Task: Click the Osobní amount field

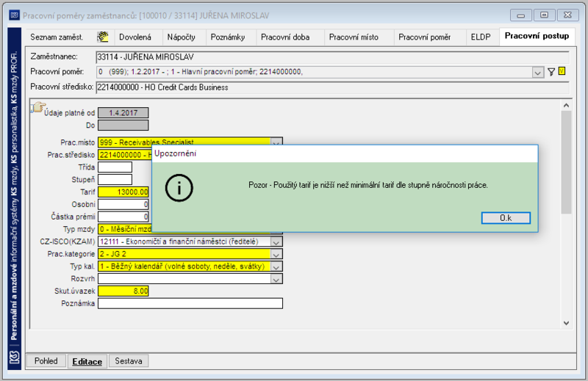Action: (123, 204)
